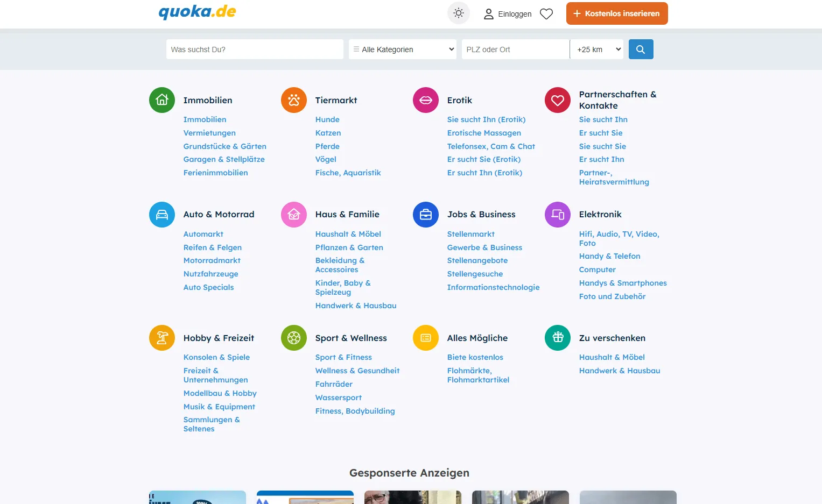Screen dimensions: 822x504
Task: Click the Sport & Wellness ball icon
Action: [x=294, y=338]
